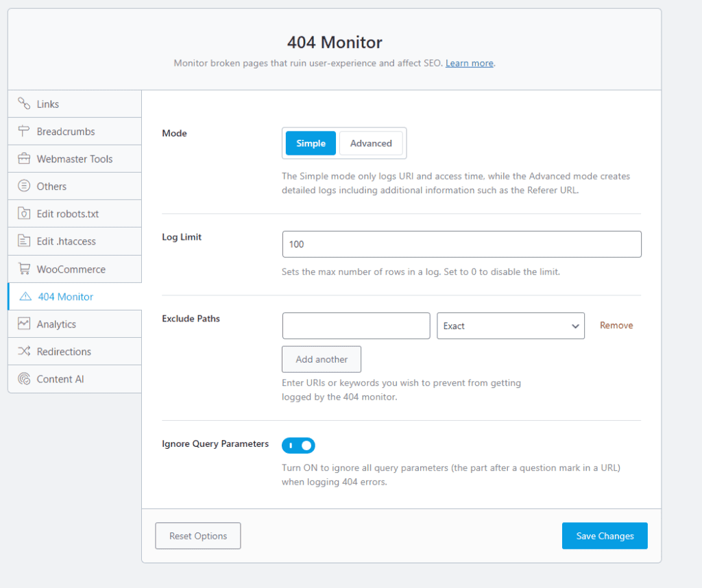Open the Breadcrumbs settings tab
The width and height of the screenshot is (702, 588).
pyautogui.click(x=75, y=132)
